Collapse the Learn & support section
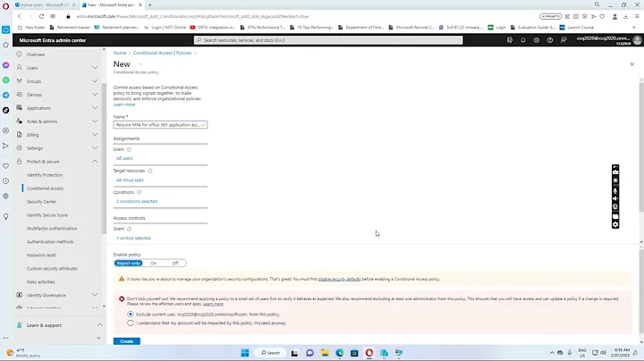This screenshot has width=644, height=361. tap(100, 325)
